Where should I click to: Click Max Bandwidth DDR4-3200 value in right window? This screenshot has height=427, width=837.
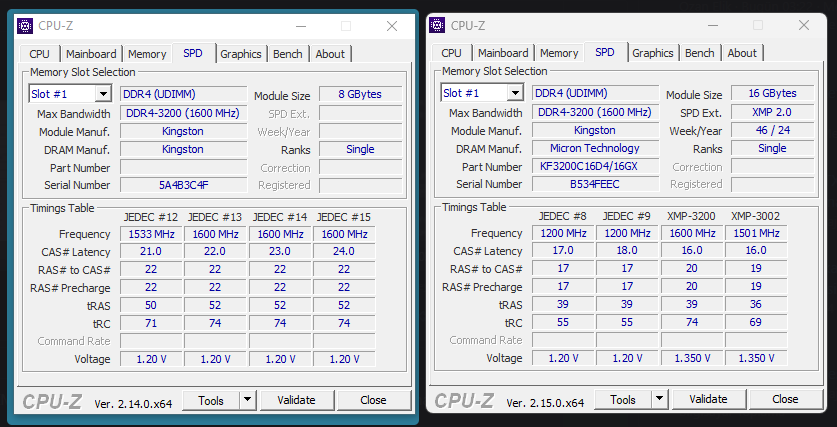[596, 112]
